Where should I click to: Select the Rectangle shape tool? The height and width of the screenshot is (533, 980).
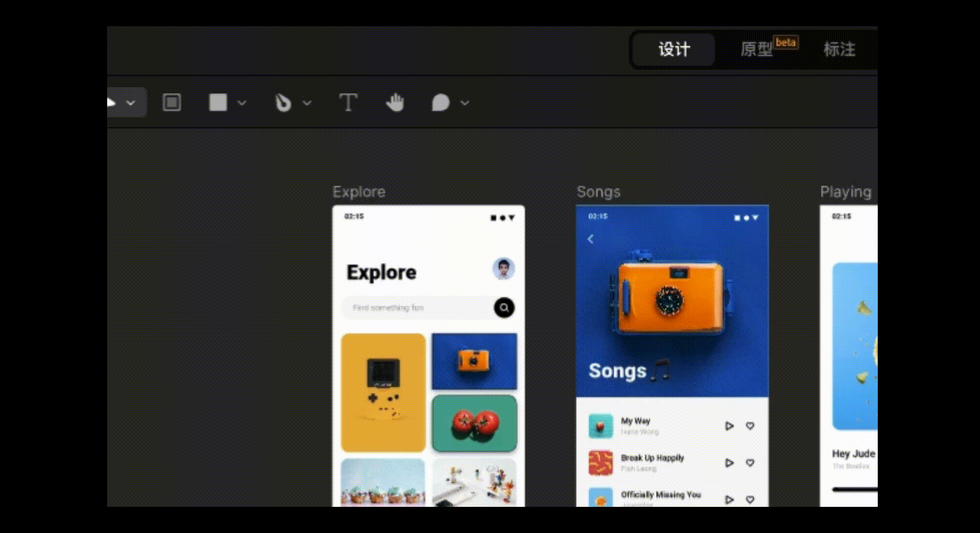point(218,103)
